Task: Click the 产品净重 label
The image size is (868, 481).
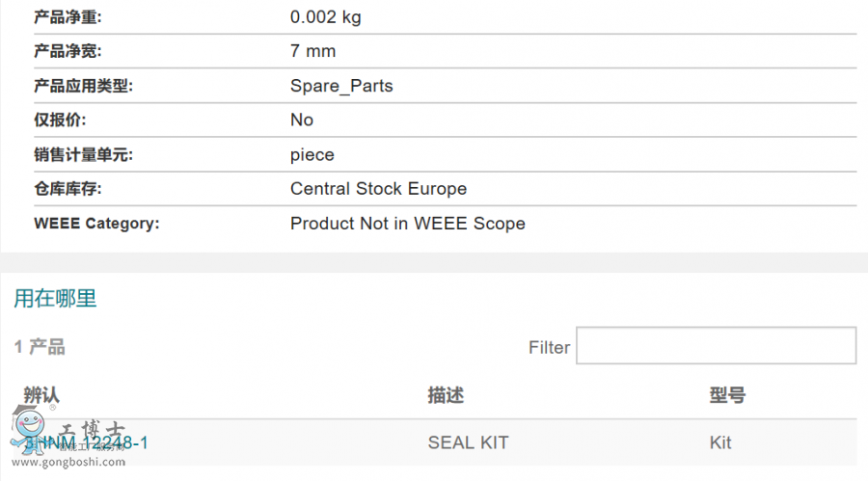Action: click(x=68, y=16)
